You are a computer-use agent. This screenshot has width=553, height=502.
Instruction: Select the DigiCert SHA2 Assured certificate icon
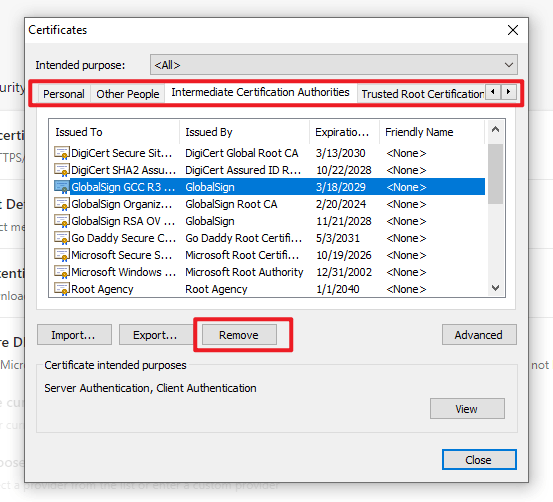click(x=62, y=170)
